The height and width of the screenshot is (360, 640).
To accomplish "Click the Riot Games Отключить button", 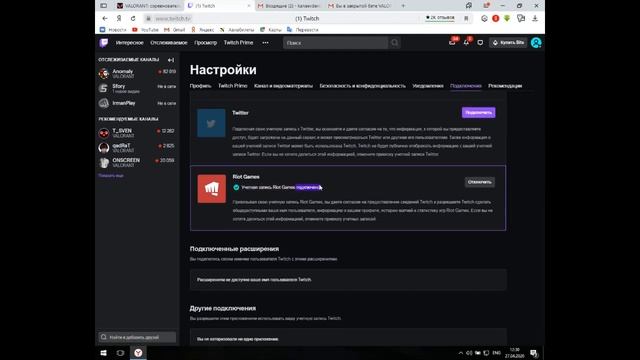I will pyautogui.click(x=480, y=182).
